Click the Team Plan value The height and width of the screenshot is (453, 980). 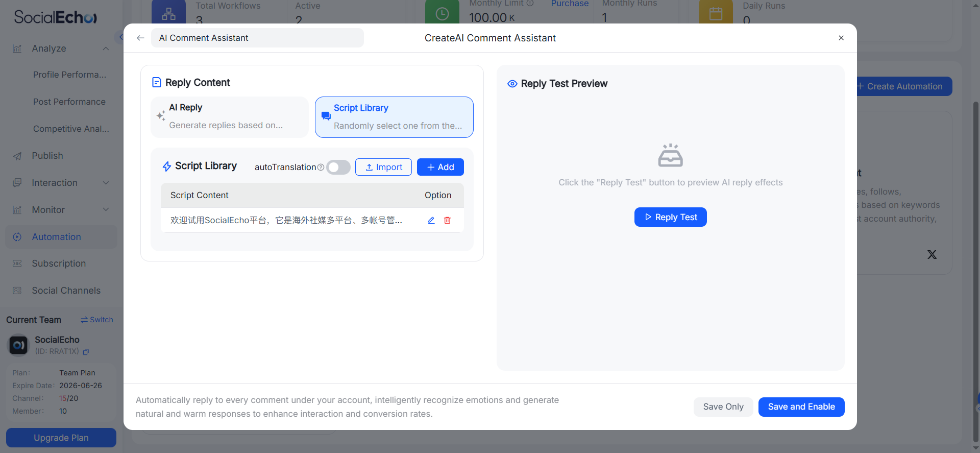pyautogui.click(x=77, y=373)
